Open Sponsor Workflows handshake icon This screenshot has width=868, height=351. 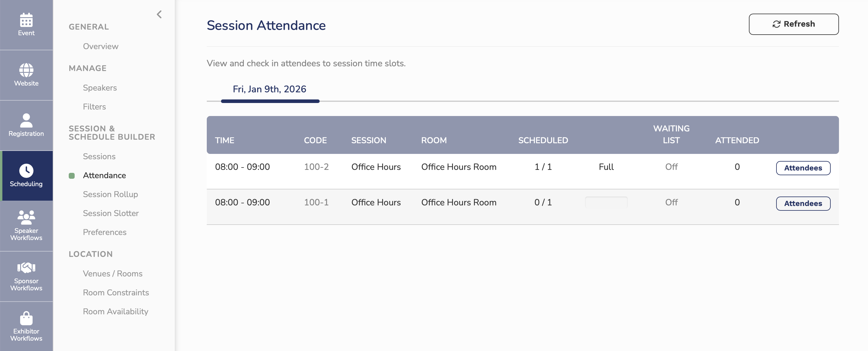click(x=26, y=268)
